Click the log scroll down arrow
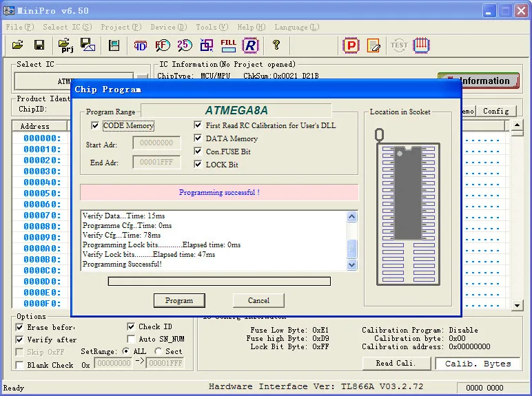 [x=352, y=264]
